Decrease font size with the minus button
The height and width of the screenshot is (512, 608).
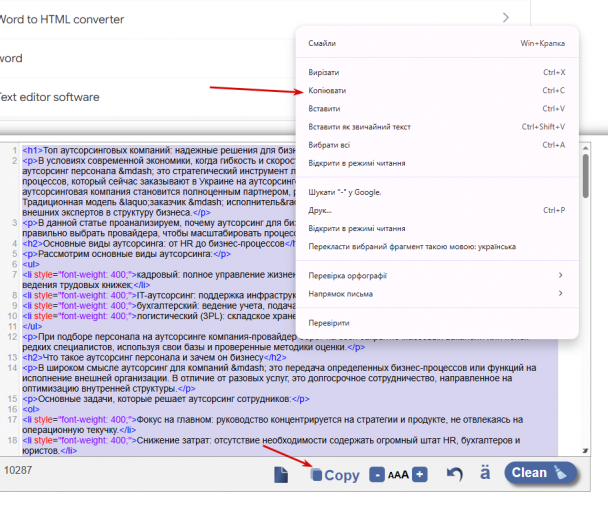pyautogui.click(x=377, y=474)
